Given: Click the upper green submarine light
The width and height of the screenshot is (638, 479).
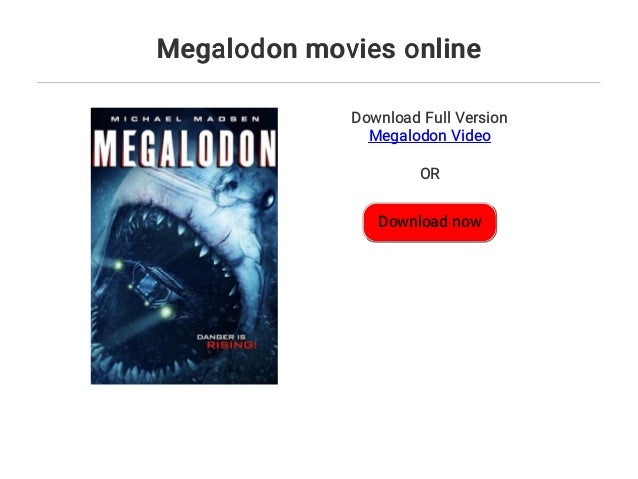Looking at the screenshot, I should coord(118,265).
